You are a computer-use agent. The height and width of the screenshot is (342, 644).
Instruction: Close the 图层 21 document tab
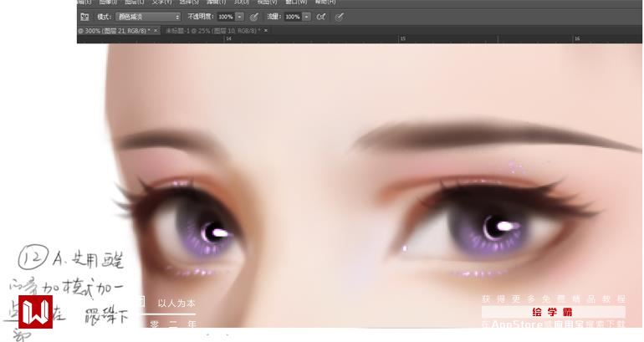(x=156, y=30)
